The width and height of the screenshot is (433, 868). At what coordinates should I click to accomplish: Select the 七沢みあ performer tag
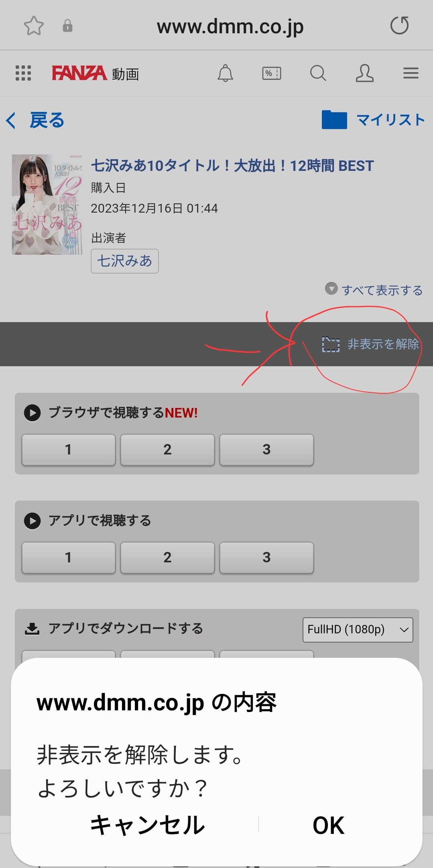[125, 261]
